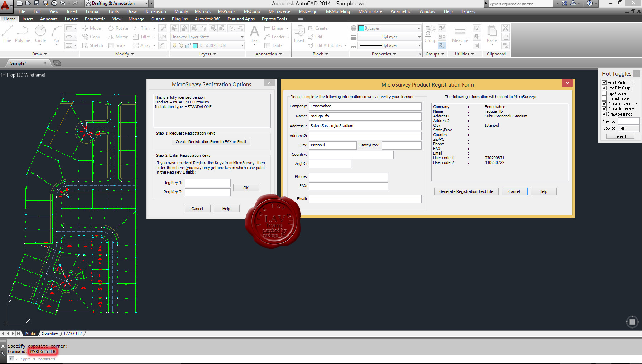642x364 pixels.
Task: Enable Output scale checkbox
Action: pos(604,98)
